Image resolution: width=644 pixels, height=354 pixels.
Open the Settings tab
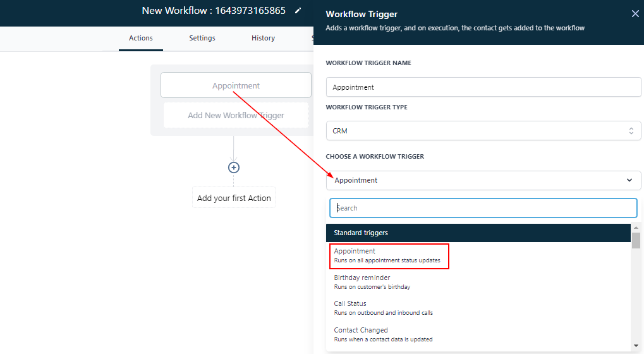[x=202, y=38]
